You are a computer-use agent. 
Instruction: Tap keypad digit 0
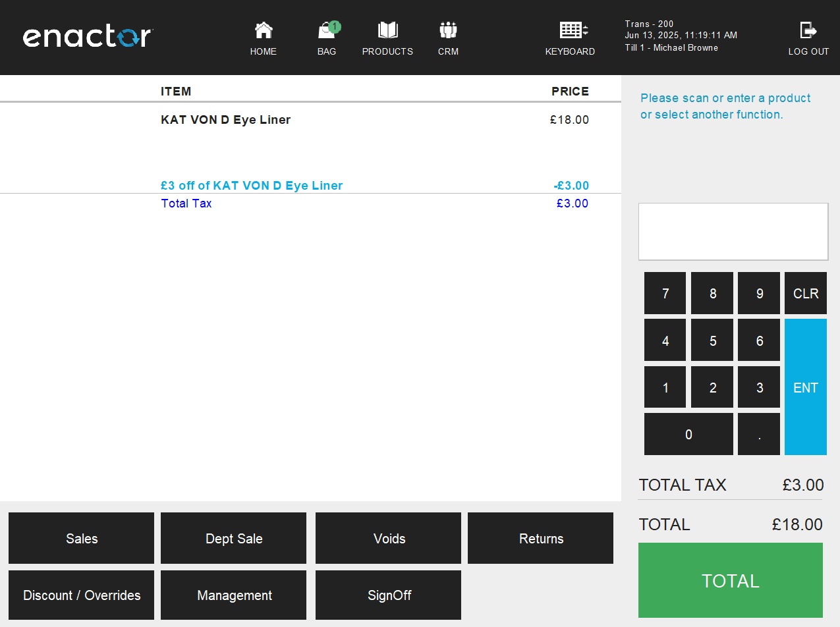click(x=688, y=434)
